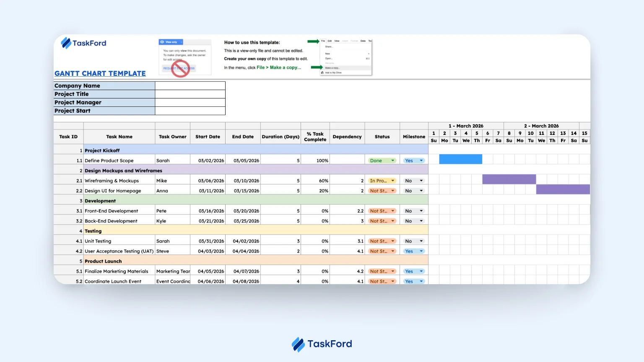Viewport: 644px width, 362px height.
Task: Click the TaskFord logo at top left
Action: [83, 43]
